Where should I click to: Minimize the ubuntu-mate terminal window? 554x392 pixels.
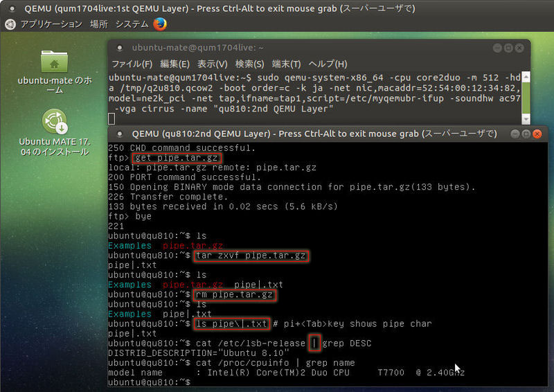coord(497,48)
